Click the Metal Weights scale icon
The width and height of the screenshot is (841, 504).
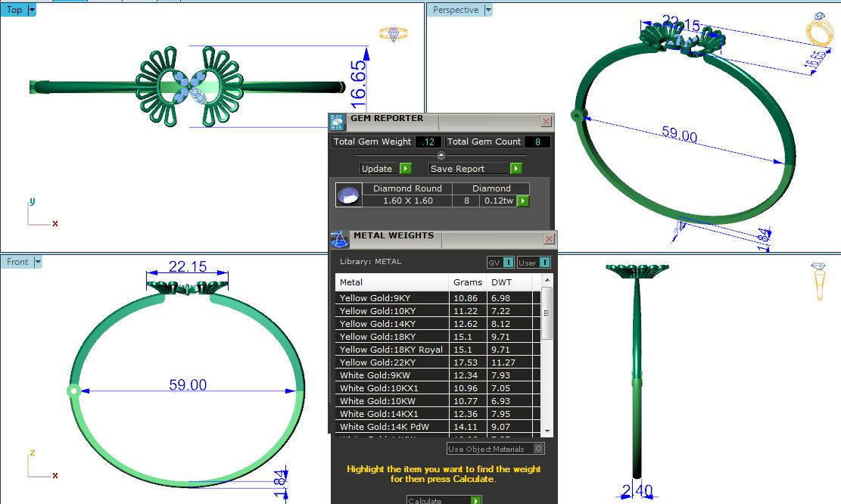[x=340, y=238]
